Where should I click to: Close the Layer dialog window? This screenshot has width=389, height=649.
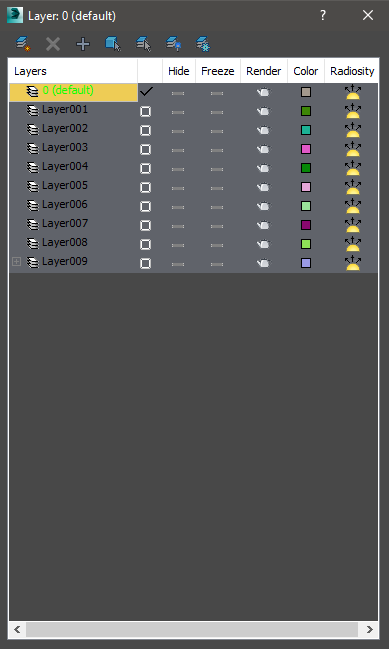368,15
